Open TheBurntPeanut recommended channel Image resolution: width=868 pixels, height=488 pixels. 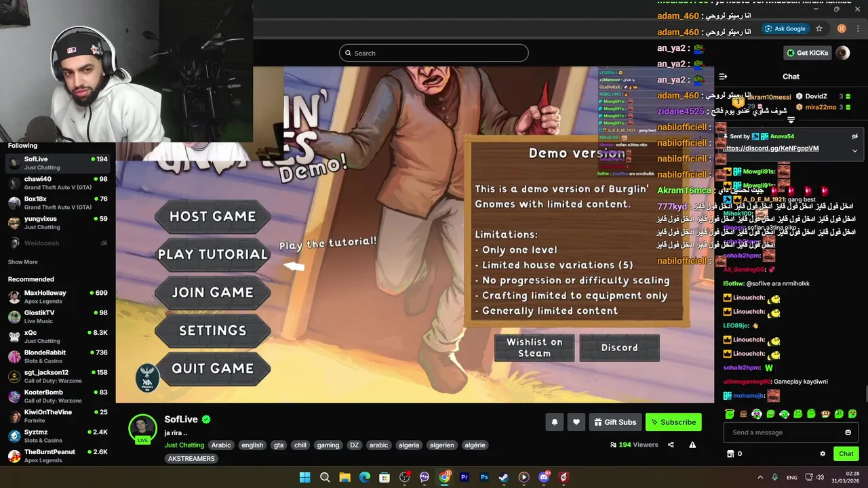point(58,455)
